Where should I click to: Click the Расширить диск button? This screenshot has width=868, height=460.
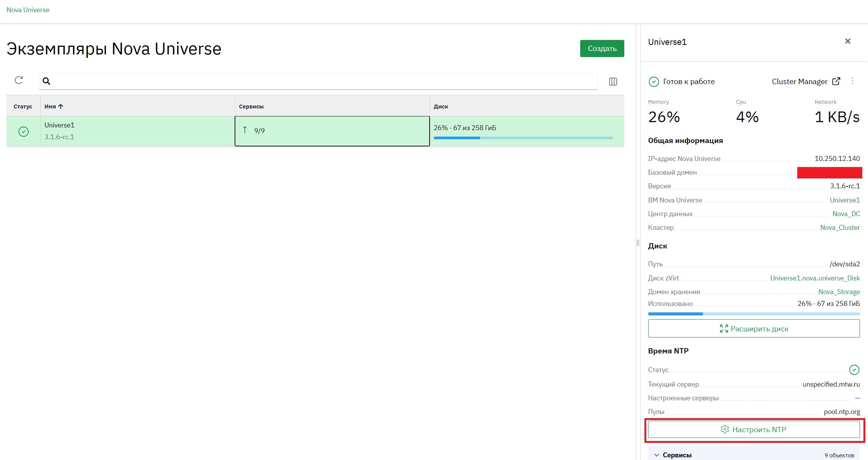pos(754,328)
